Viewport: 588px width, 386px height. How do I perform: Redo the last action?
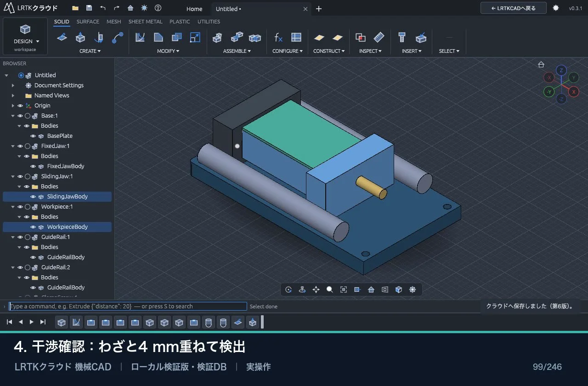[117, 8]
